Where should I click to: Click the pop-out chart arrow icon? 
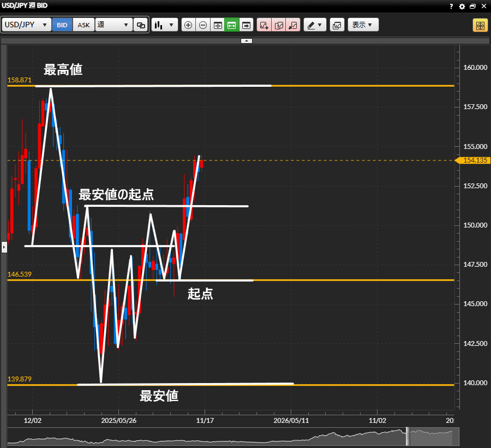tap(293, 25)
